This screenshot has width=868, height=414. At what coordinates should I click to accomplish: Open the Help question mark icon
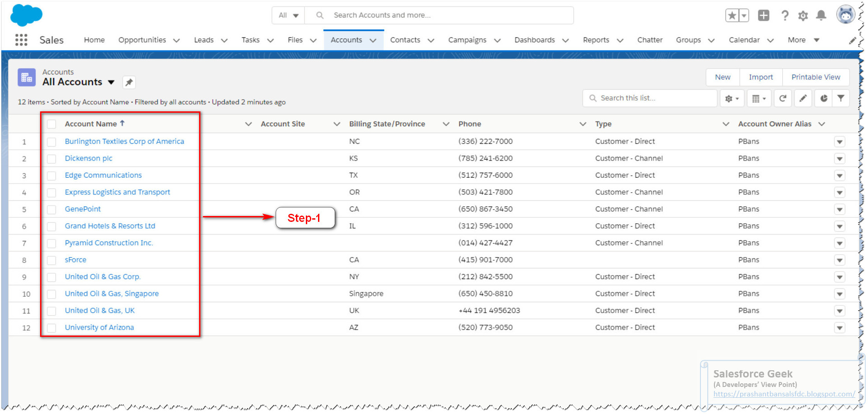coord(785,15)
